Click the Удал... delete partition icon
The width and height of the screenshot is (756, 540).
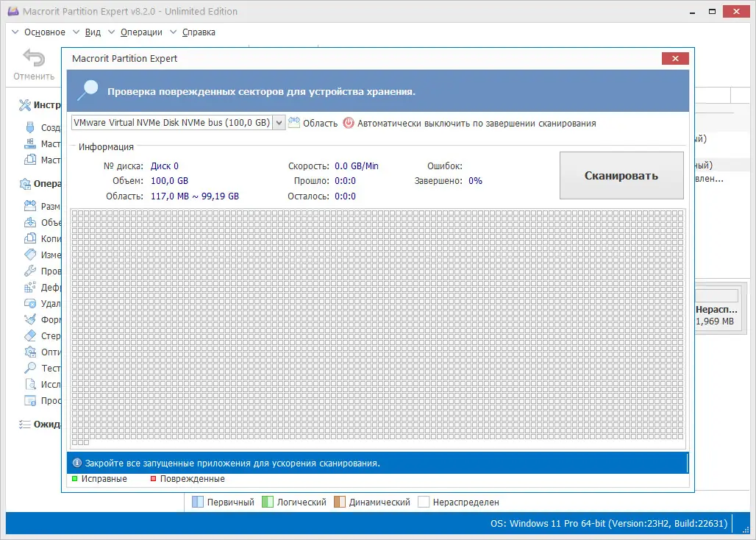pyautogui.click(x=30, y=303)
